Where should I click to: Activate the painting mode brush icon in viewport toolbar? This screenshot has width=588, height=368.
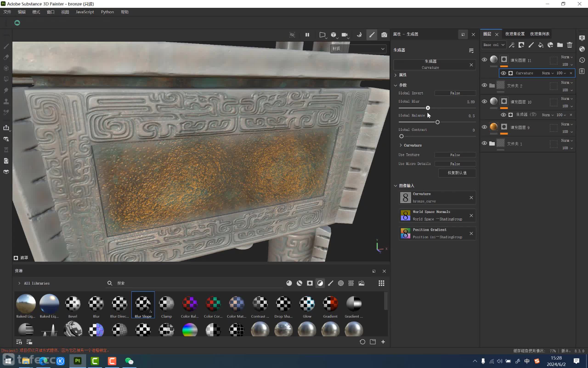(x=372, y=35)
